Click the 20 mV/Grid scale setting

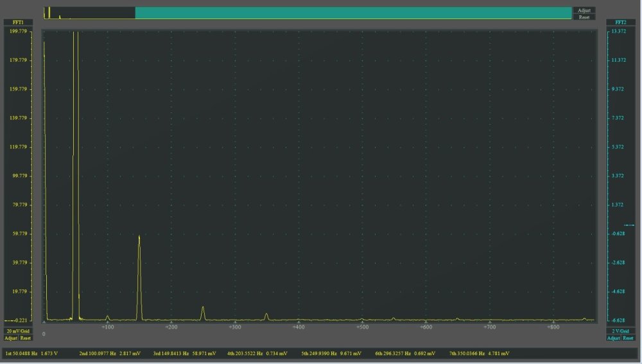pyautogui.click(x=18, y=331)
